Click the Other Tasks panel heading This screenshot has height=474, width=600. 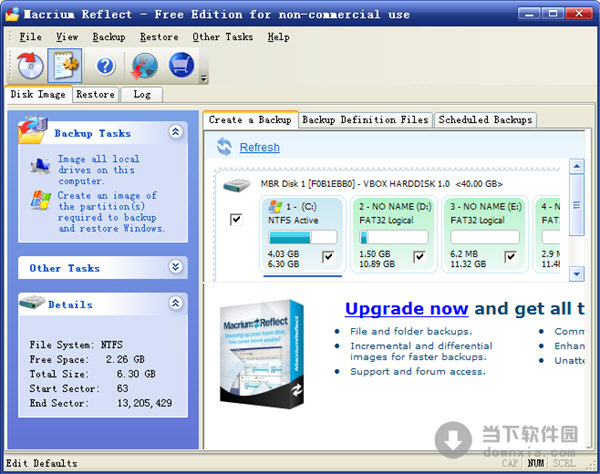[x=65, y=268]
